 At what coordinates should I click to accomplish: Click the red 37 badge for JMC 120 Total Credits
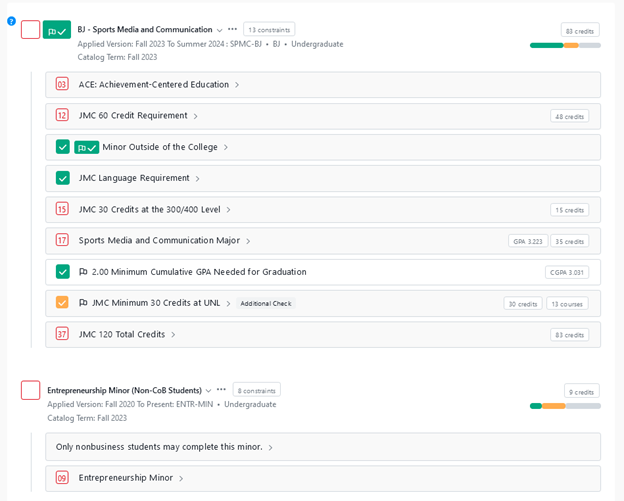[62, 333]
